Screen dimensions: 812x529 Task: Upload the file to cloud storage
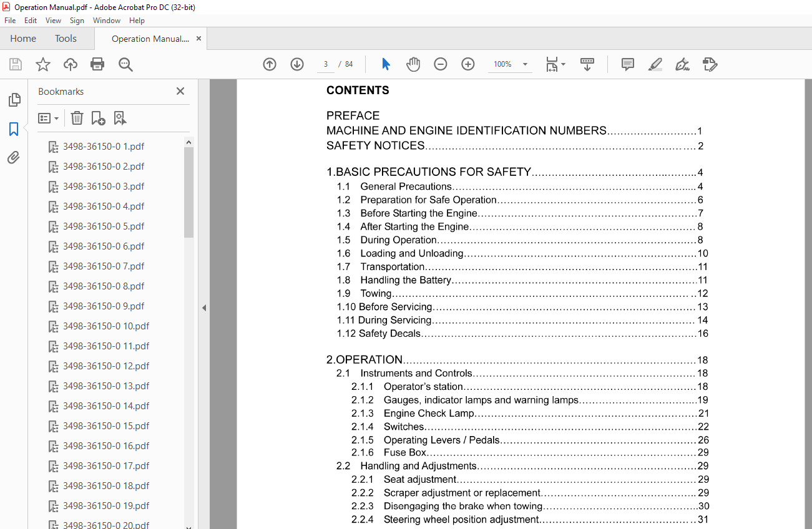click(x=71, y=64)
